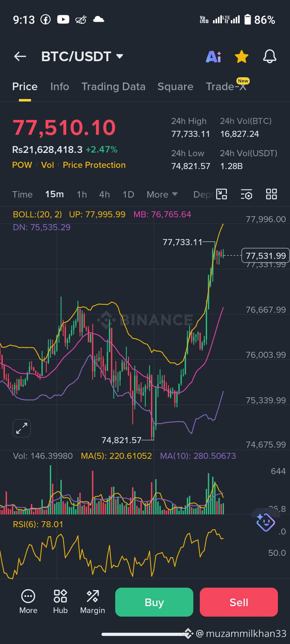Image resolution: width=290 pixels, height=644 pixels.
Task: Tap the green Buy button
Action: (x=154, y=602)
